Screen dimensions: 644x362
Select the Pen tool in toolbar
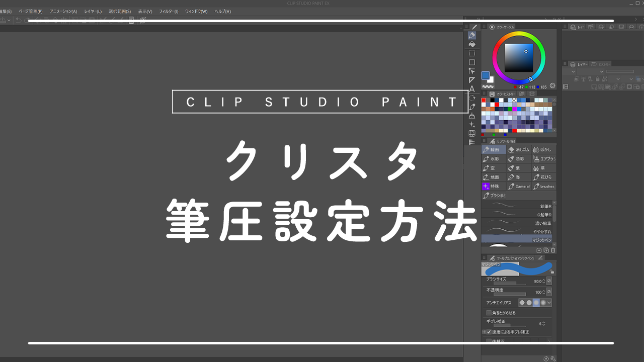(472, 36)
